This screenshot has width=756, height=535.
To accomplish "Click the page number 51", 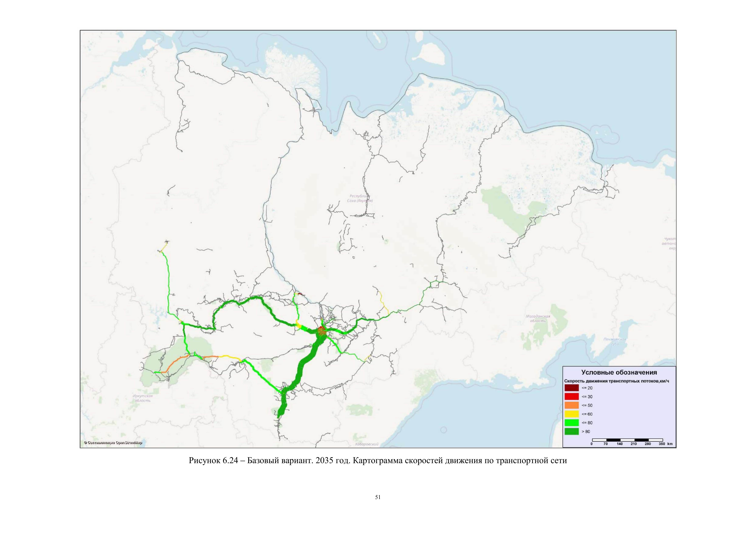I will pos(378,497).
